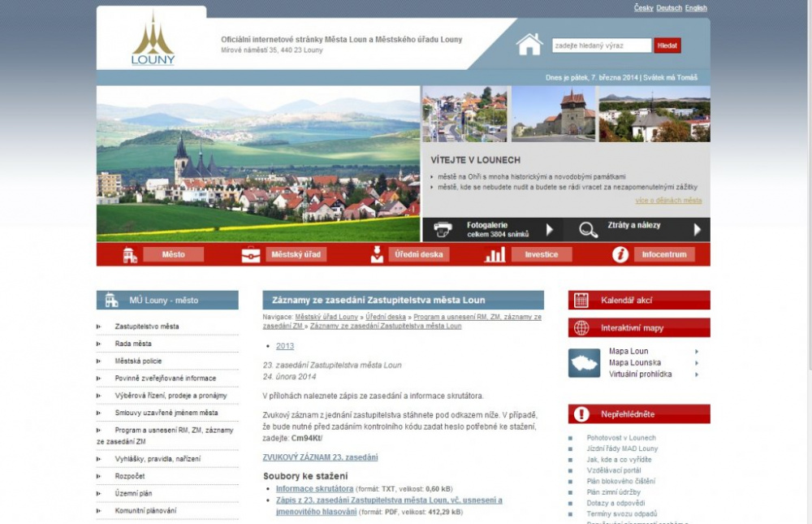Download the Zápis z 23. zasedání PDF

click(x=389, y=506)
